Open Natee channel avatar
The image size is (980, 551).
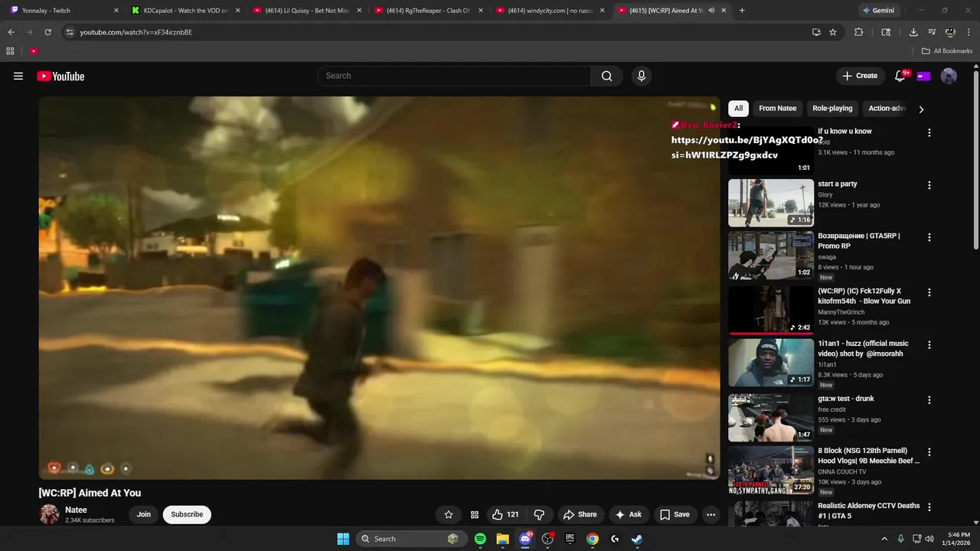click(x=50, y=514)
